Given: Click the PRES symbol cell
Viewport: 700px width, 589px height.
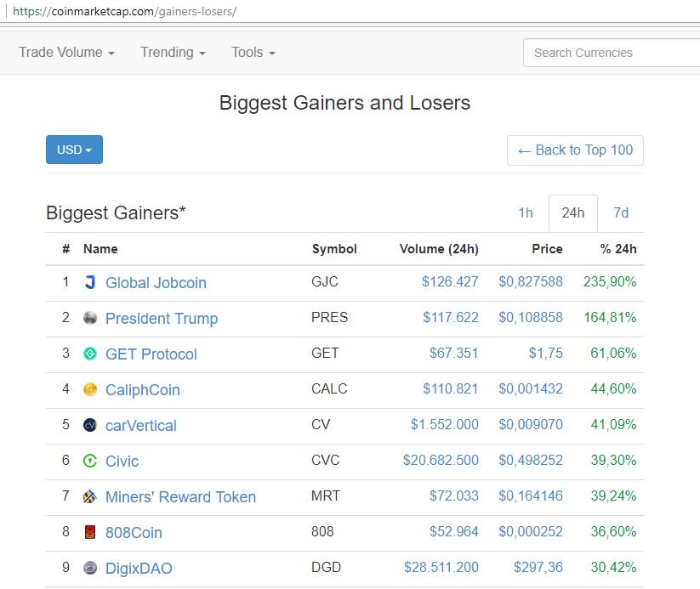Looking at the screenshot, I should (x=329, y=317).
